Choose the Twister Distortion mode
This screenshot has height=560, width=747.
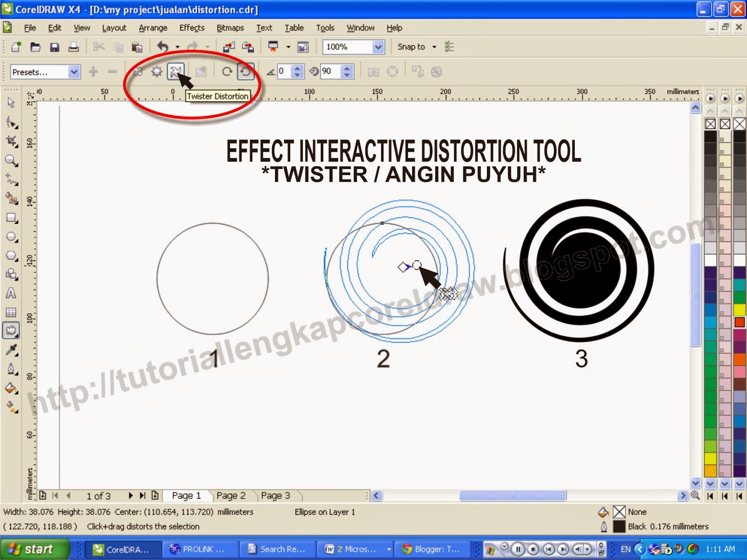point(175,71)
